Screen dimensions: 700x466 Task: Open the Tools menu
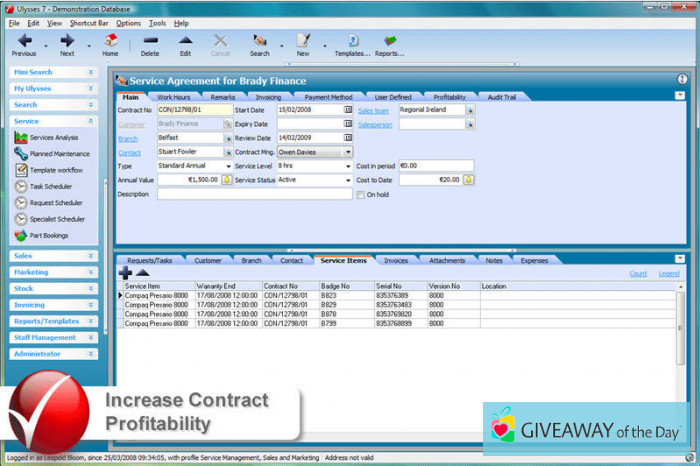point(157,22)
